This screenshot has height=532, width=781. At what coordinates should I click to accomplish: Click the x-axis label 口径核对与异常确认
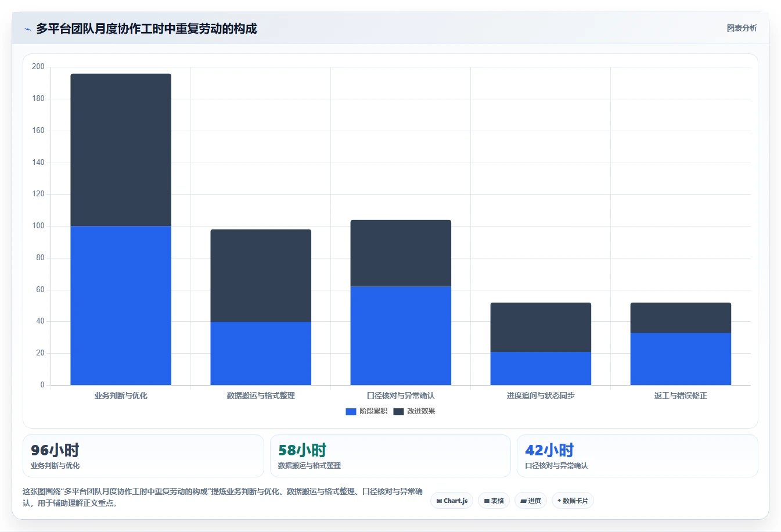pos(401,396)
